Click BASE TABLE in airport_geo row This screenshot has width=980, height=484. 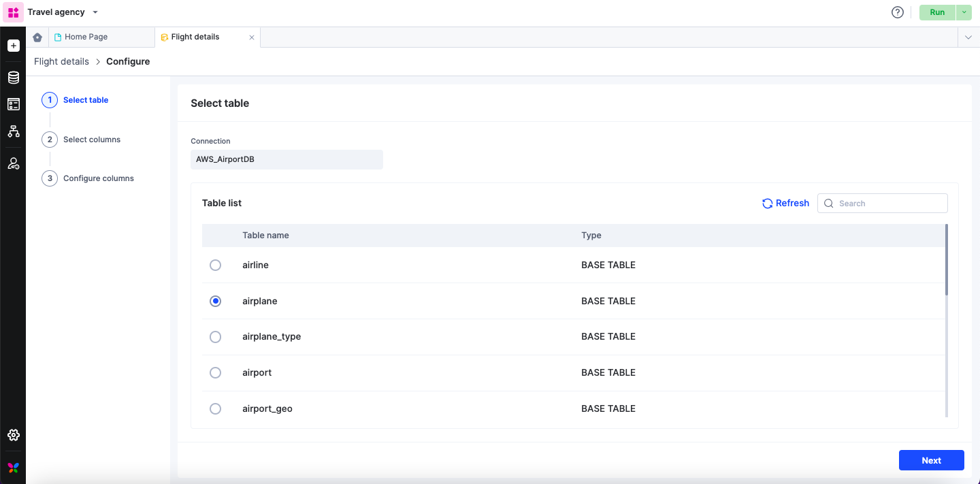click(x=608, y=408)
